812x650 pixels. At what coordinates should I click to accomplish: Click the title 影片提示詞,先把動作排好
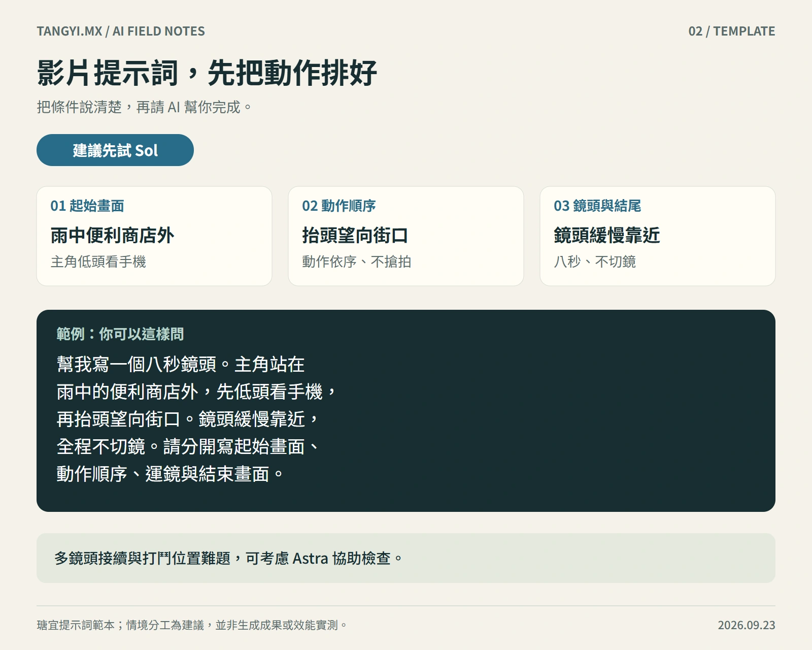coord(207,73)
